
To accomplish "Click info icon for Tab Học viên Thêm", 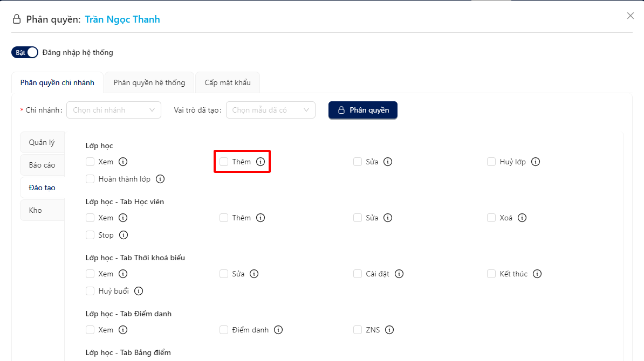I will [261, 218].
